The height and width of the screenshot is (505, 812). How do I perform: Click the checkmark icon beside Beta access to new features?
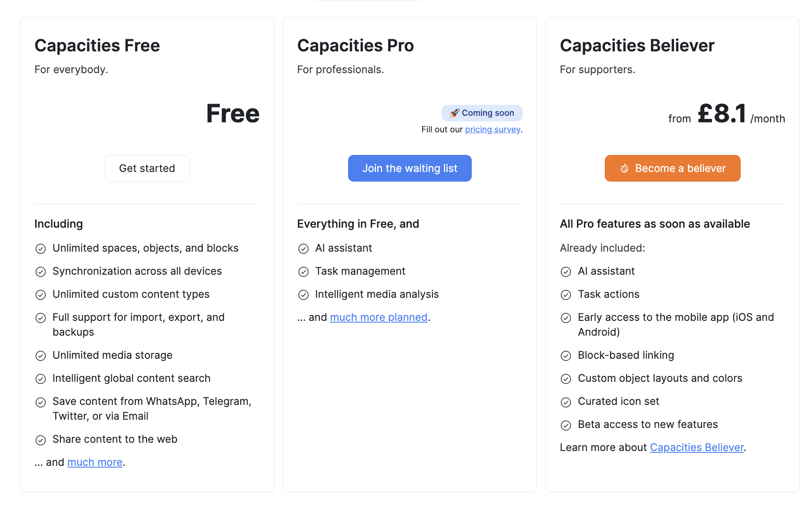tap(566, 425)
